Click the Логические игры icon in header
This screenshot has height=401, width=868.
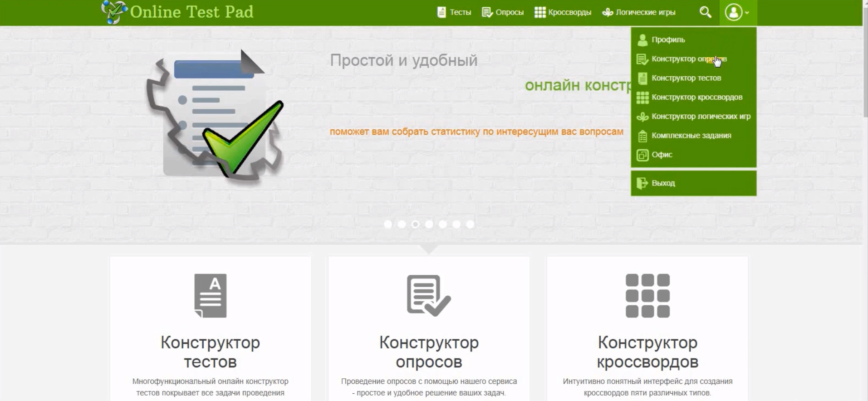click(608, 12)
